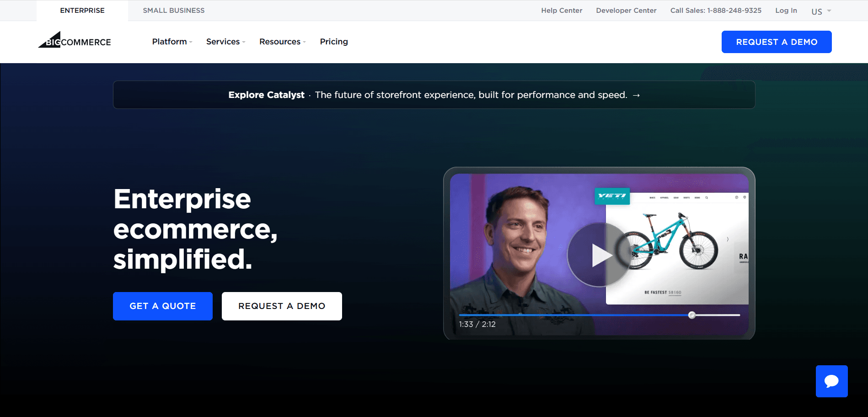Expand the Services menu
The width and height of the screenshot is (868, 417).
pos(225,42)
